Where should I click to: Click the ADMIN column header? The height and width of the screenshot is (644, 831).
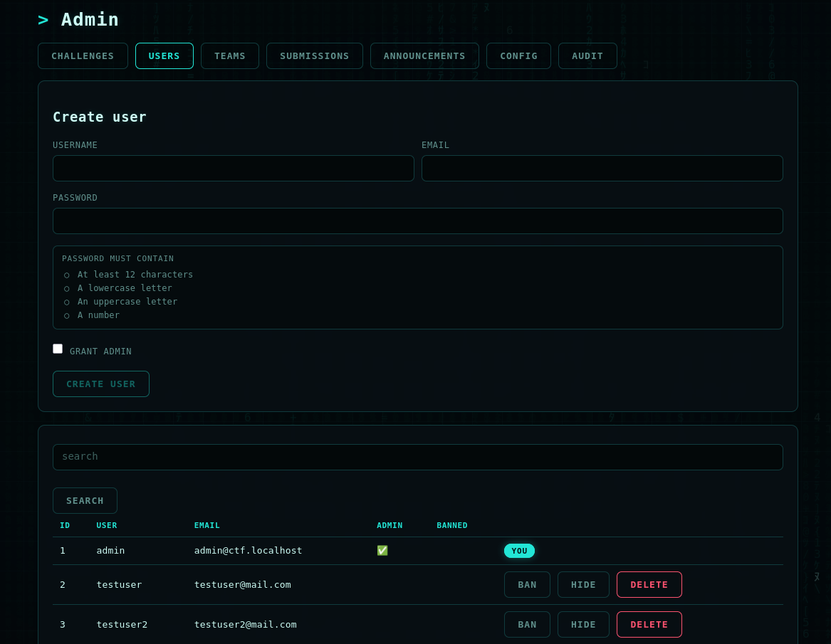click(390, 525)
